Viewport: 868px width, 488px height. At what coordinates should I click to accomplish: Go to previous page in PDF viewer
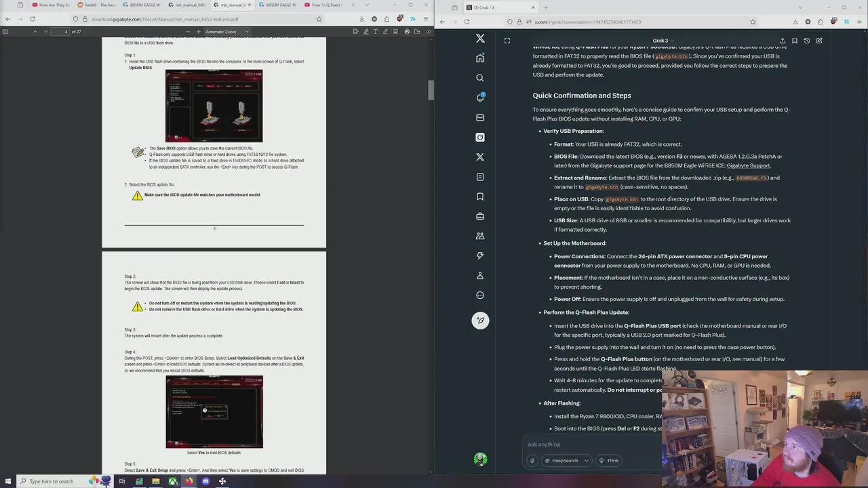35,31
